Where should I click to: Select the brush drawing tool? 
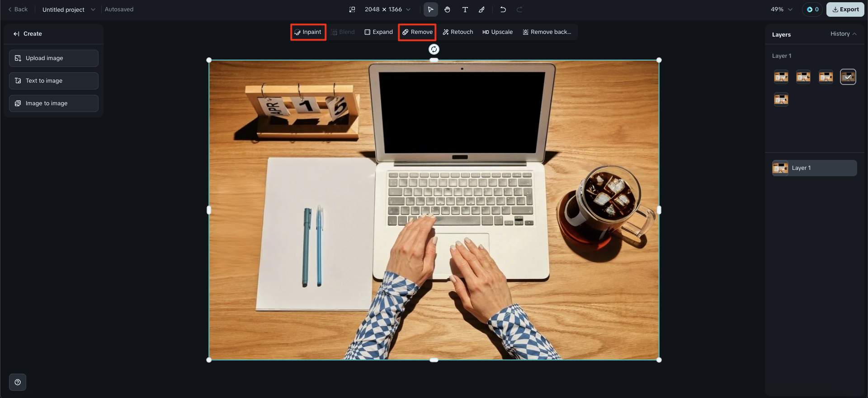pos(482,9)
